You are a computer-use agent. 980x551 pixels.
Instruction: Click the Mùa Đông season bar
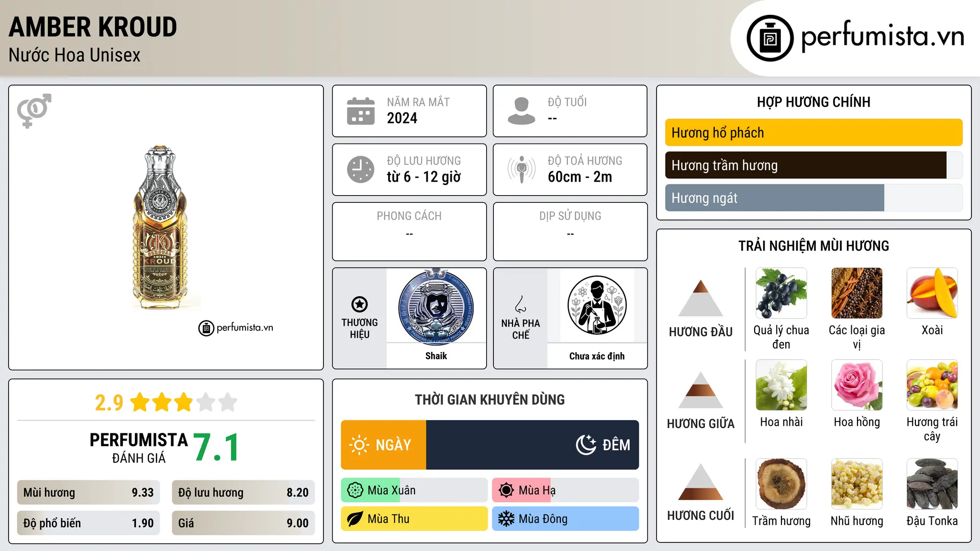(x=566, y=519)
